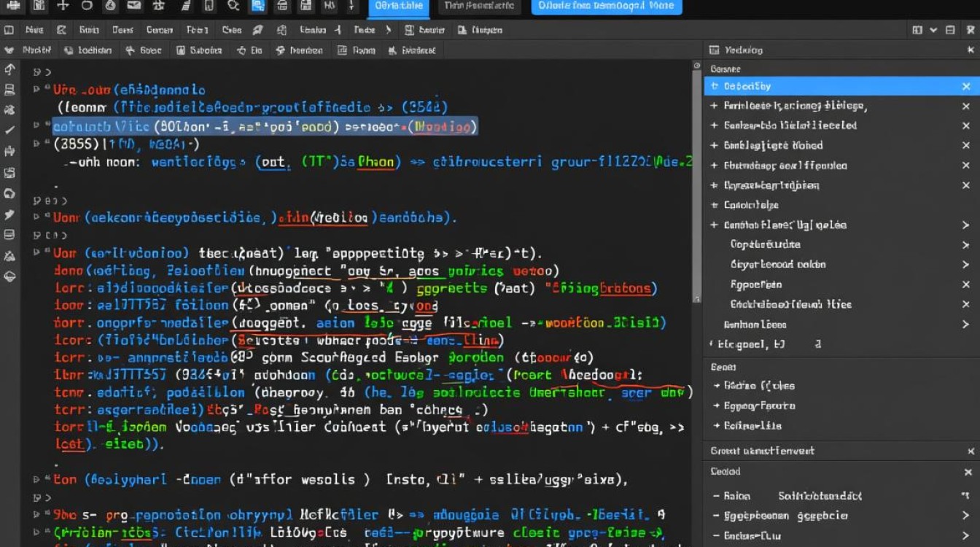Click the circle shape icon in top toolbar
The width and height of the screenshot is (980, 547).
tap(87, 6)
